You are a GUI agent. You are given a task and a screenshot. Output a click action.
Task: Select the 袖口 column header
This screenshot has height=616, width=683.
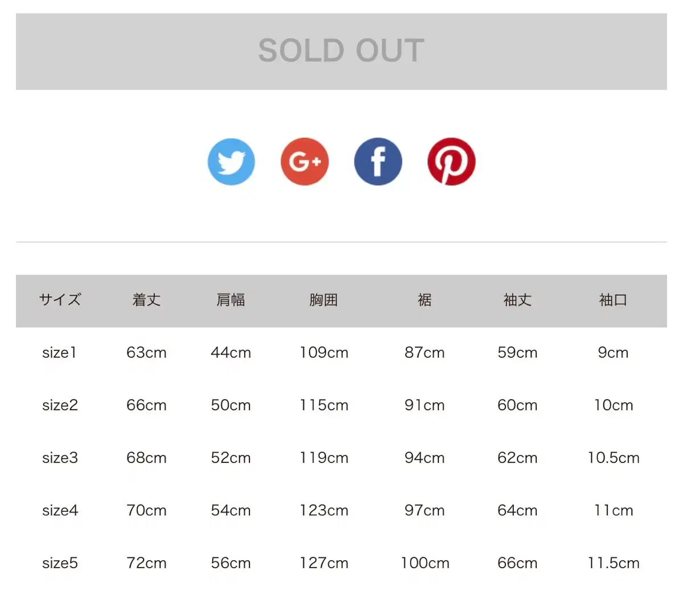click(613, 300)
